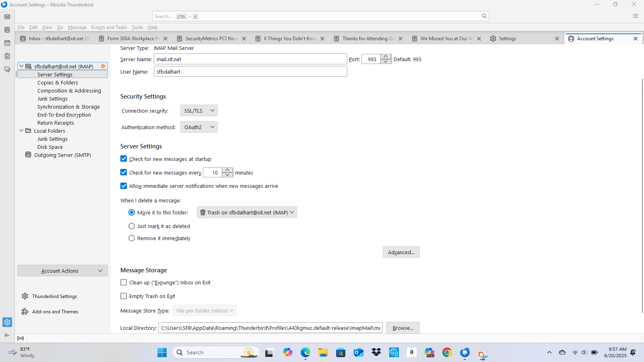Image resolution: width=644 pixels, height=362 pixels.
Task: Select Move it to this folder option
Action: pyautogui.click(x=132, y=212)
